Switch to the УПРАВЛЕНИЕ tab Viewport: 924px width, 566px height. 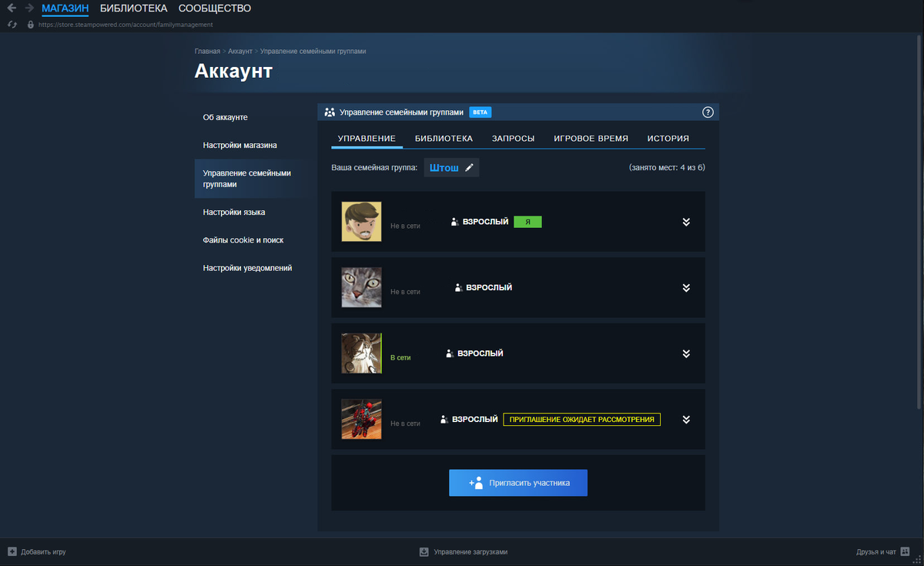click(x=367, y=139)
